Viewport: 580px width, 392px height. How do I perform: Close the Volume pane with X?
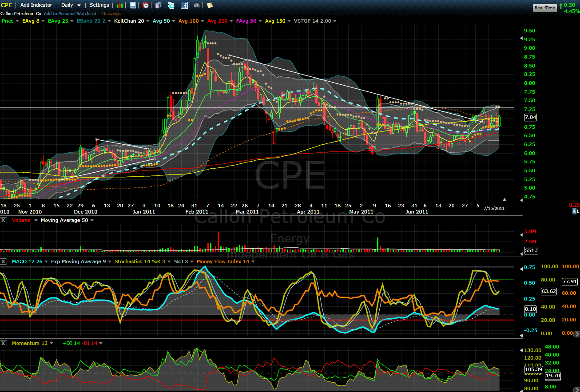point(4,220)
